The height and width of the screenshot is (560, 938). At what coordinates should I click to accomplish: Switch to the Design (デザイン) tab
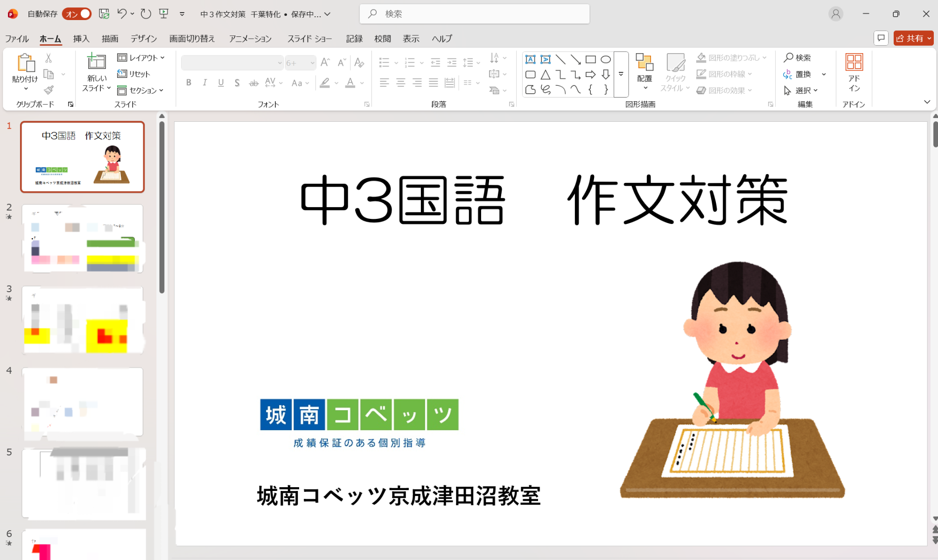click(x=143, y=39)
